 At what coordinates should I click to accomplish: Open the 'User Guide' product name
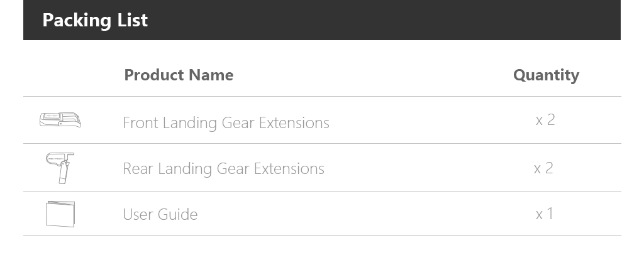coord(160,214)
